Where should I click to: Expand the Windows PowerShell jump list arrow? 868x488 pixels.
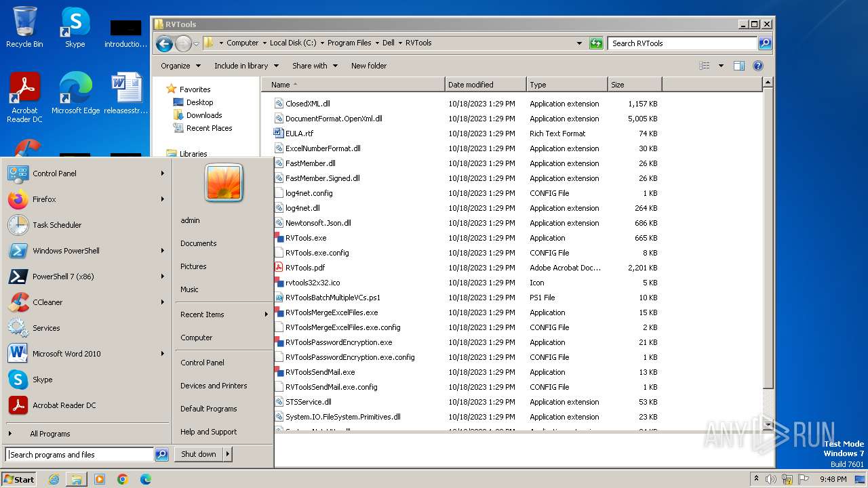click(163, 251)
